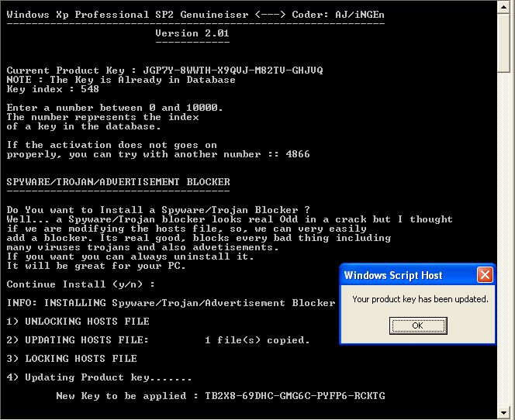Screen dimensions: 515x420
Task: Close the Windows Script Host dialog
Action: pos(485,274)
